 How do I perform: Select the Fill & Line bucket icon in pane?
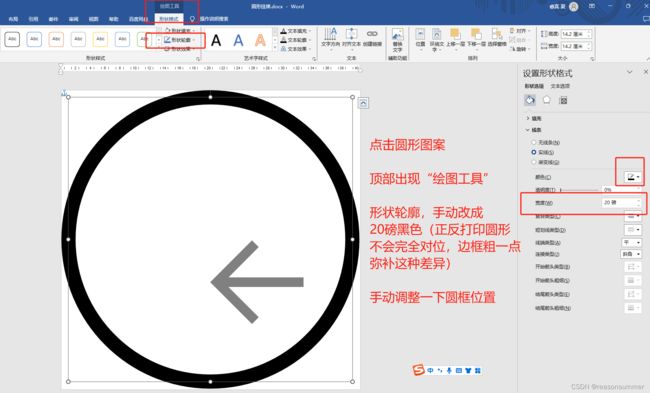(x=530, y=100)
